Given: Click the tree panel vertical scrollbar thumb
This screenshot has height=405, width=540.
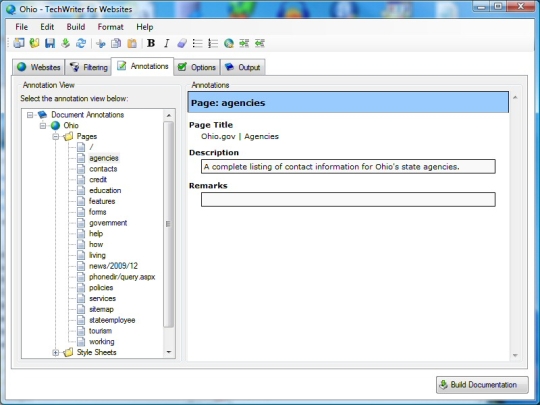Looking at the screenshot, I should (168, 224).
